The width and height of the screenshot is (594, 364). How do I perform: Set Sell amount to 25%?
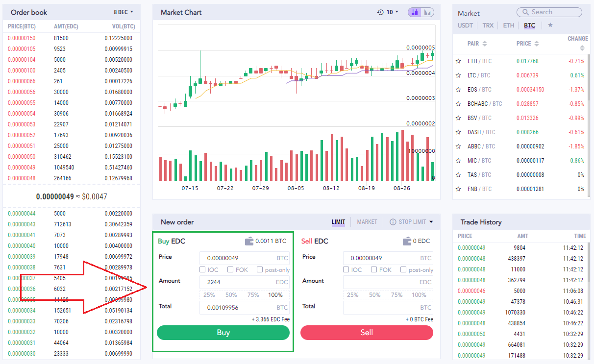tap(353, 295)
